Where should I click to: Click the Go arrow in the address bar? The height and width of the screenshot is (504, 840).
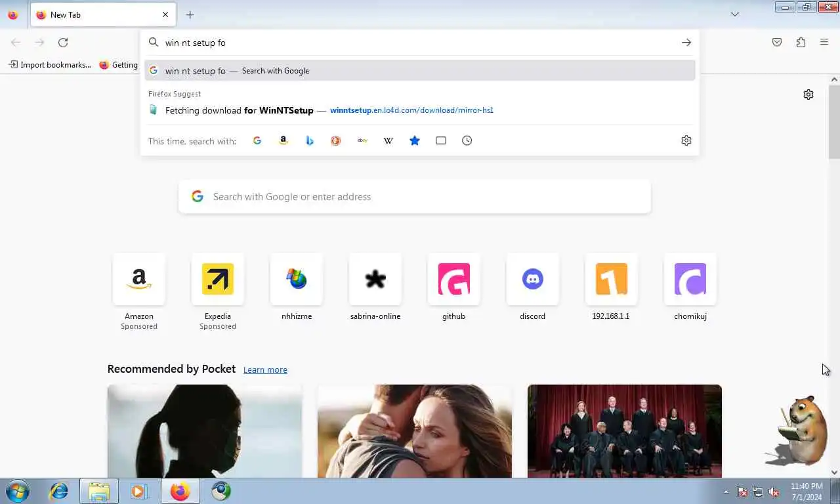pyautogui.click(x=686, y=43)
